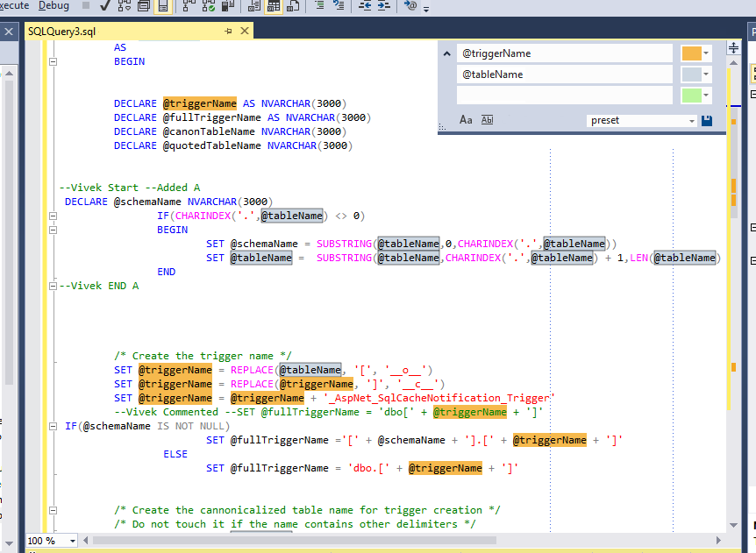Click the left panel scroll up arrow
This screenshot has width=756, height=553.
(9, 74)
